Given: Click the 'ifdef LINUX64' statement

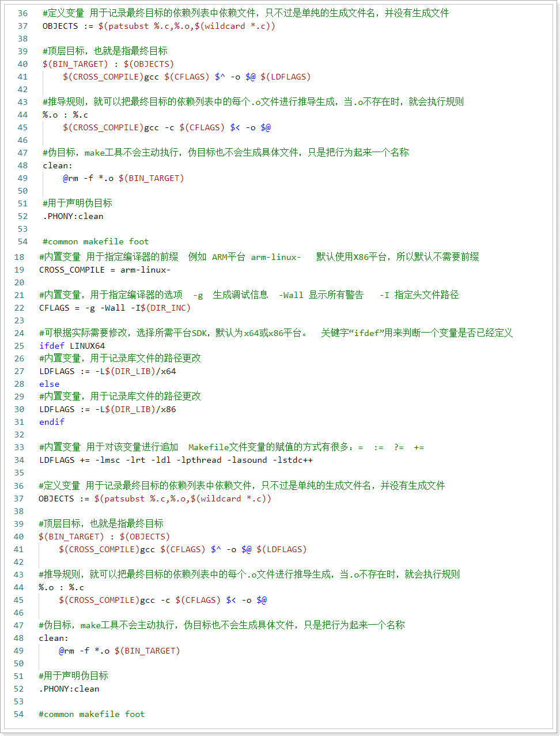Looking at the screenshot, I should [72, 346].
